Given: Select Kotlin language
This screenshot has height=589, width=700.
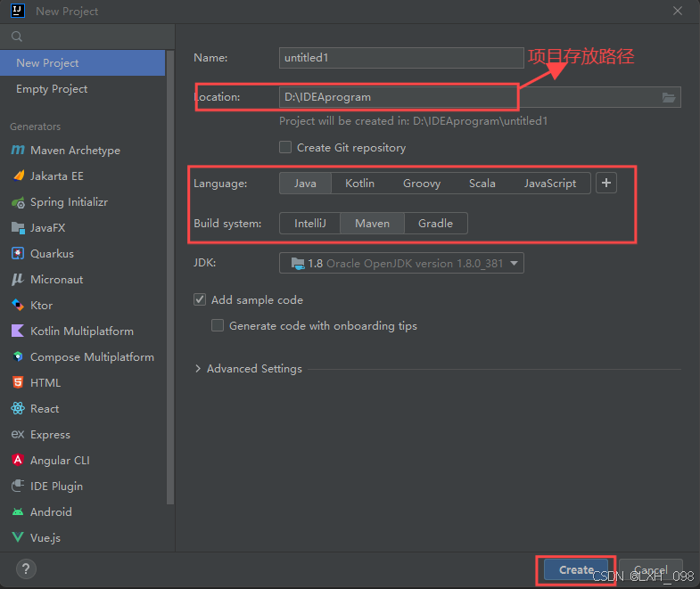Looking at the screenshot, I should coord(360,183).
